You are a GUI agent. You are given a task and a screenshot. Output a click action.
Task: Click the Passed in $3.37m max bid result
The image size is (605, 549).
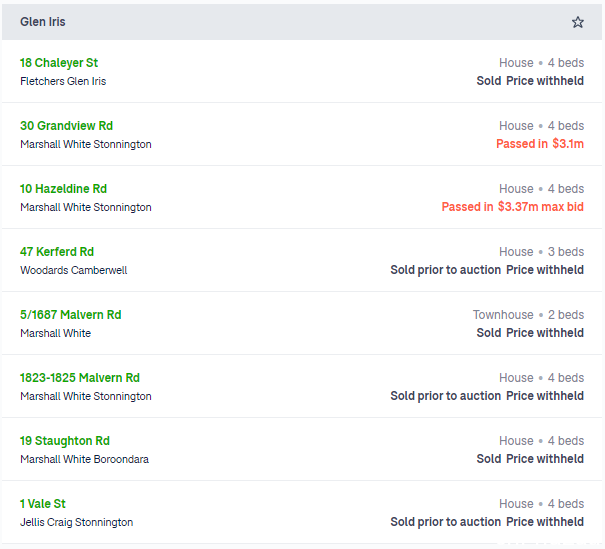[x=512, y=206]
